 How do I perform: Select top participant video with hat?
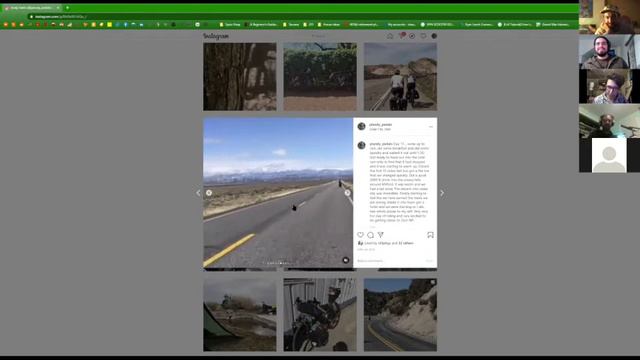[x=609, y=17]
